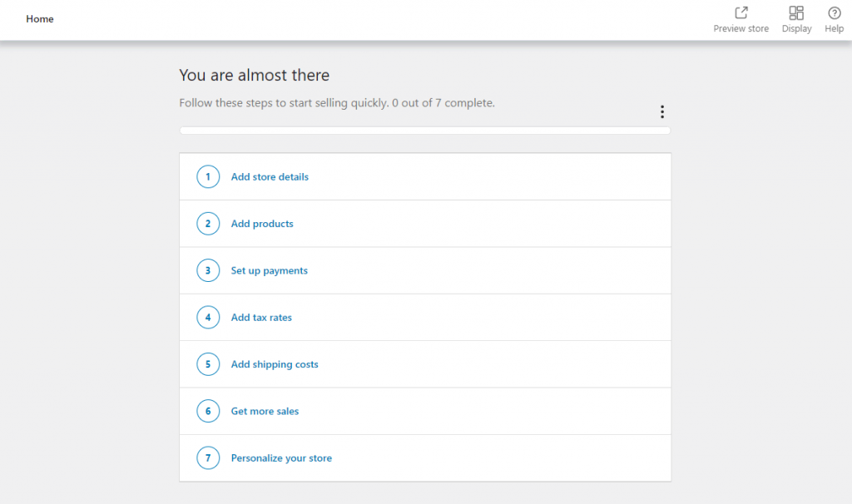The width and height of the screenshot is (852, 504).
Task: Click the step 6 circle icon
Action: point(208,411)
